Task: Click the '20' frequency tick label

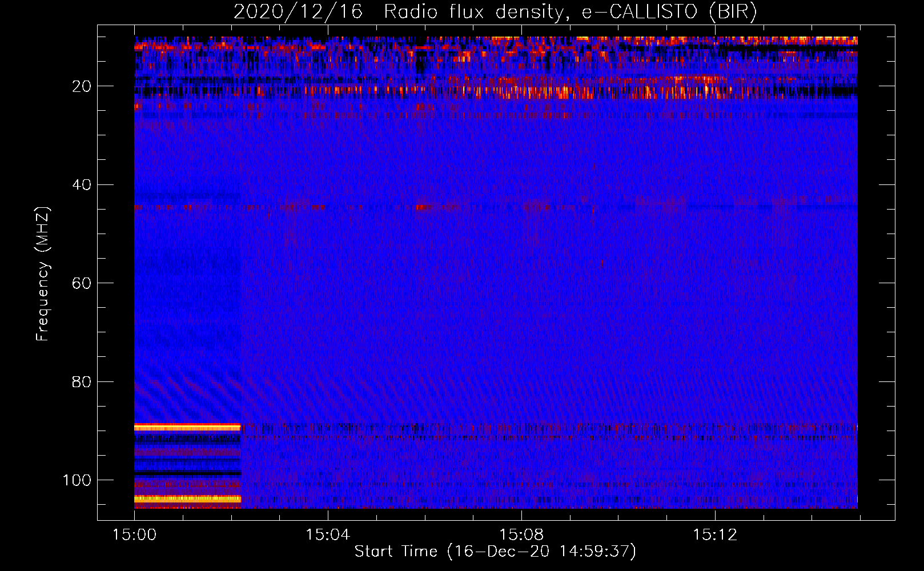Action: [x=82, y=86]
